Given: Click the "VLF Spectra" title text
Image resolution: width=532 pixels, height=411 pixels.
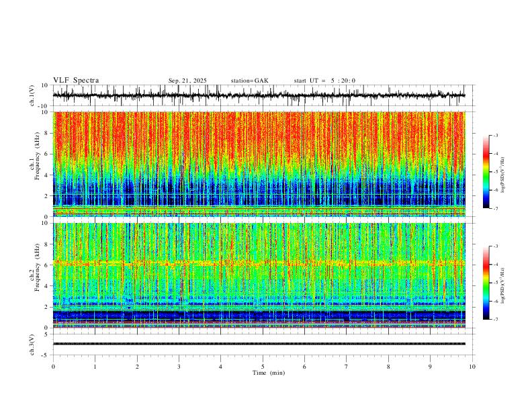Looking at the screenshot, I should point(76,81).
